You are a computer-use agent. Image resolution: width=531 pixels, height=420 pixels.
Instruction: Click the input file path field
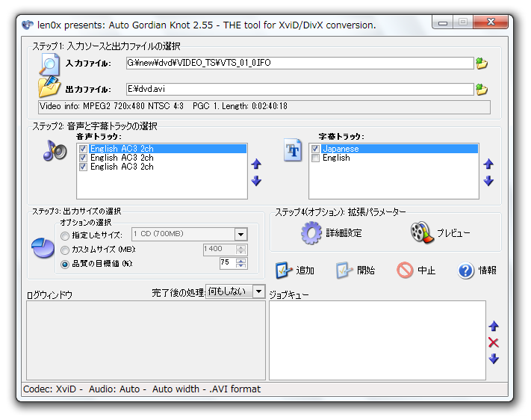point(299,63)
